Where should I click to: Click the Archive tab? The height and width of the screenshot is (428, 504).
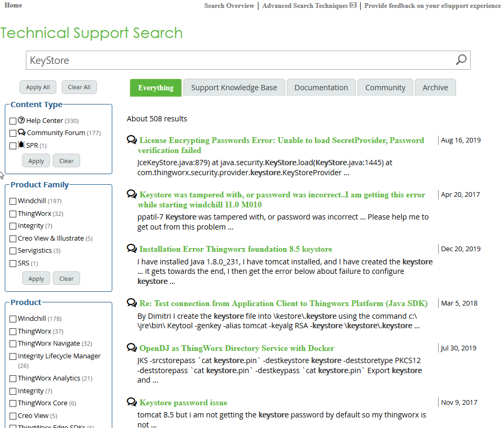(435, 87)
